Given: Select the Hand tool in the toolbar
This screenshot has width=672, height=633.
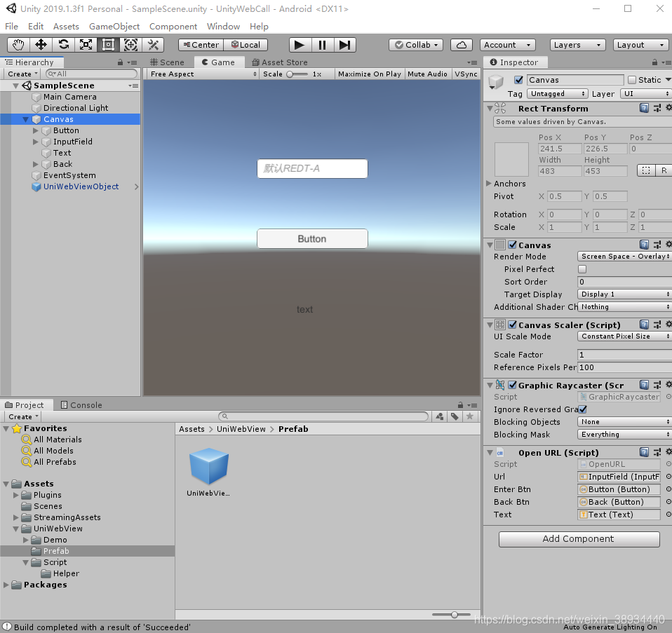Looking at the screenshot, I should pyautogui.click(x=18, y=44).
